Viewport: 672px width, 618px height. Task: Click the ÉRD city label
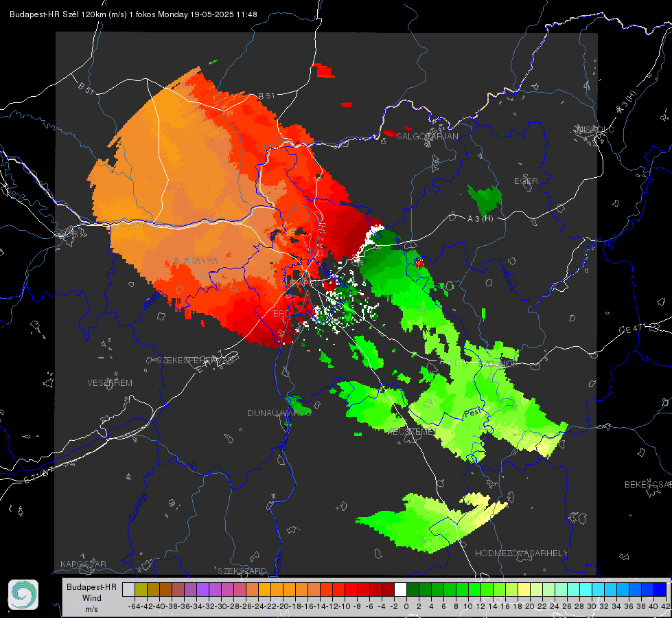point(281,314)
